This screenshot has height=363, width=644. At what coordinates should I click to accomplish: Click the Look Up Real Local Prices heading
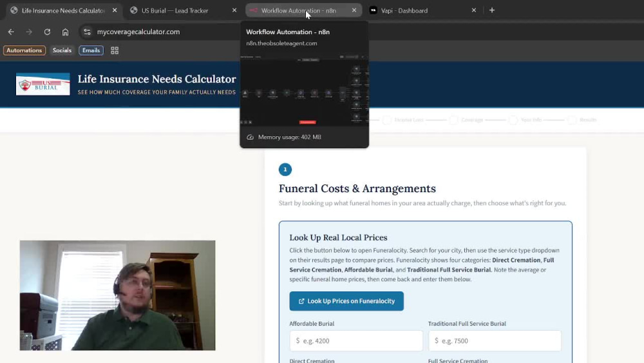pyautogui.click(x=338, y=238)
